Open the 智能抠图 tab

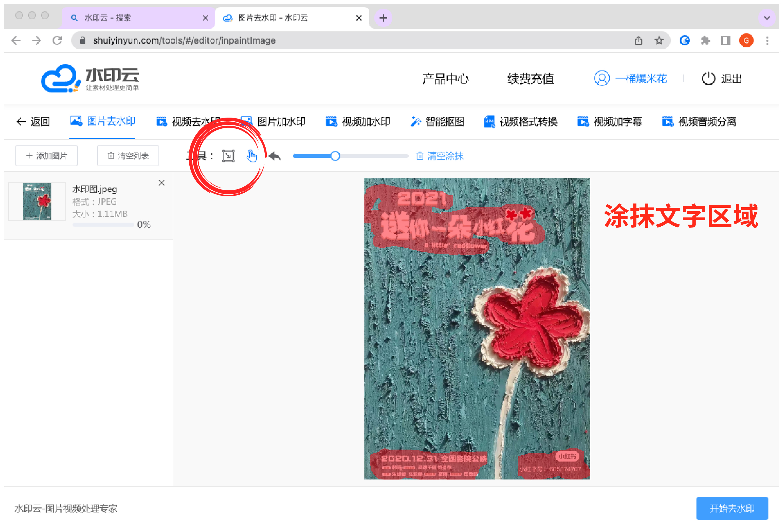437,122
